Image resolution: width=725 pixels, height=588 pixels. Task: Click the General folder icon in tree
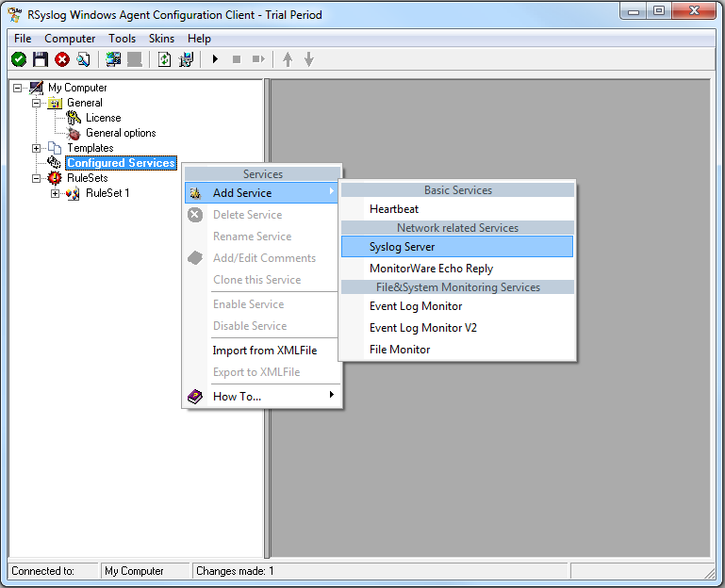coord(55,103)
